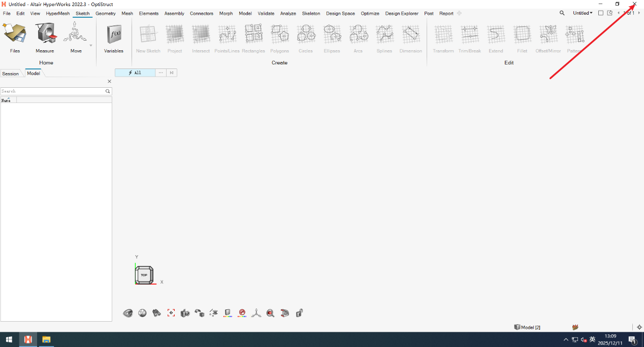The image size is (644, 347).
Task: Close the Model browser panel
Action: pyautogui.click(x=109, y=81)
